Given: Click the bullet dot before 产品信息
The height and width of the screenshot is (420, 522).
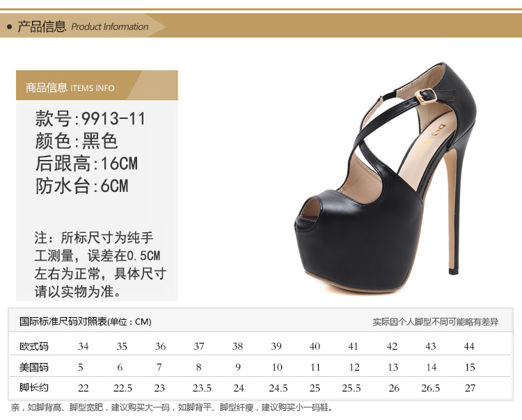Looking at the screenshot, I should click(x=9, y=27).
